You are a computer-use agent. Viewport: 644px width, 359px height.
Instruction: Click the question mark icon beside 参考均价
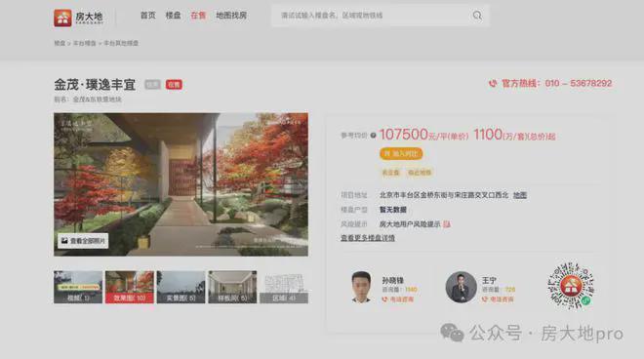point(373,136)
